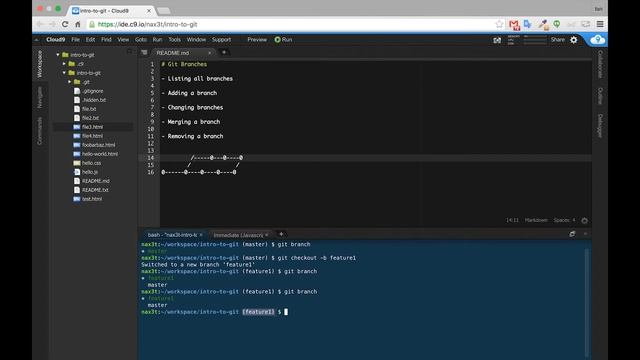Open the Chrome hamburger menu

tap(600, 24)
